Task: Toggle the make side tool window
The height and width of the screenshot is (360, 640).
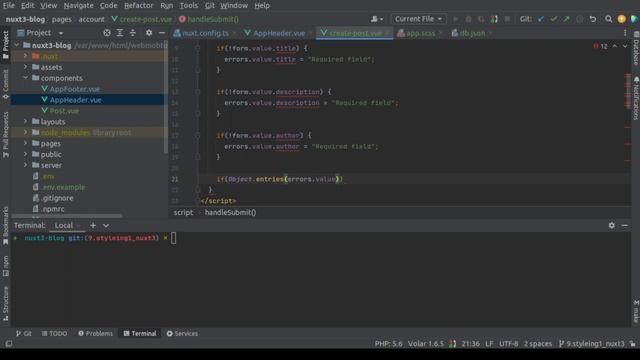Action: pyautogui.click(x=636, y=311)
